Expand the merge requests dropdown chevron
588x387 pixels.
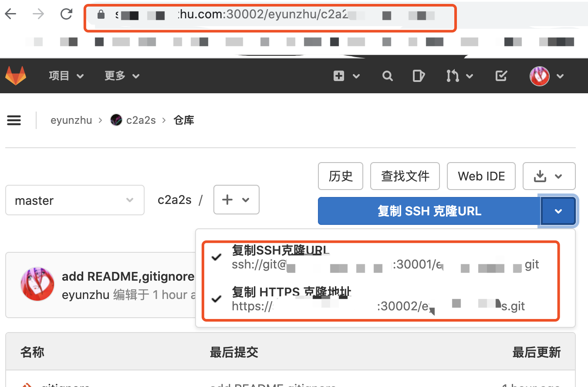pyautogui.click(x=470, y=76)
